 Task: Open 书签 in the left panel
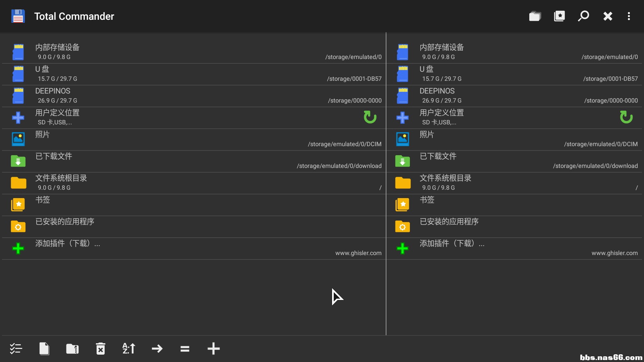point(194,205)
